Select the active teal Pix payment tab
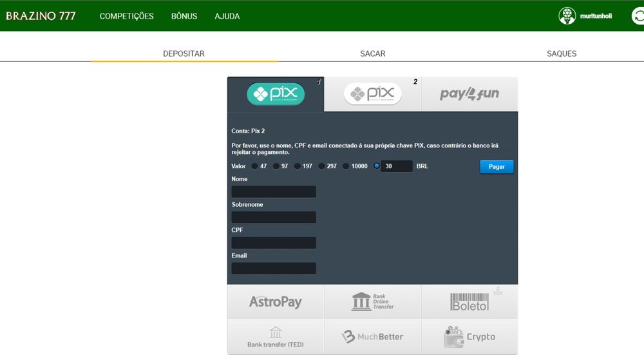The height and width of the screenshot is (362, 644). pos(276,94)
